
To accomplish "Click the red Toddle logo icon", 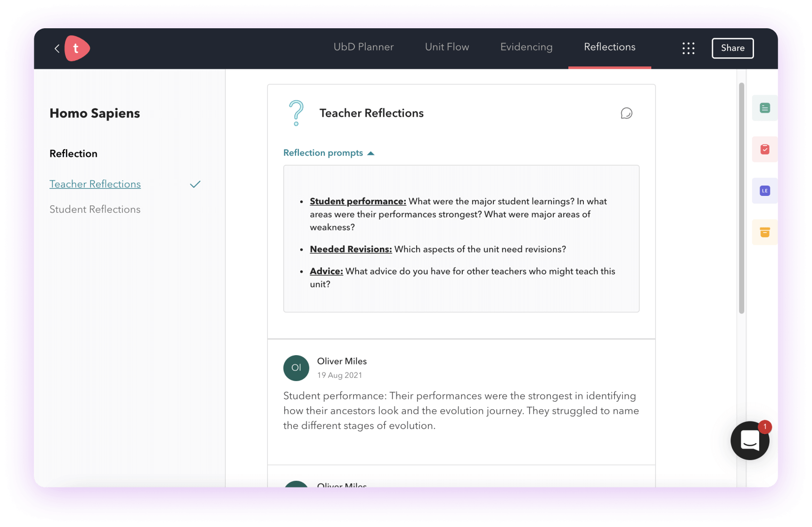I will (76, 49).
